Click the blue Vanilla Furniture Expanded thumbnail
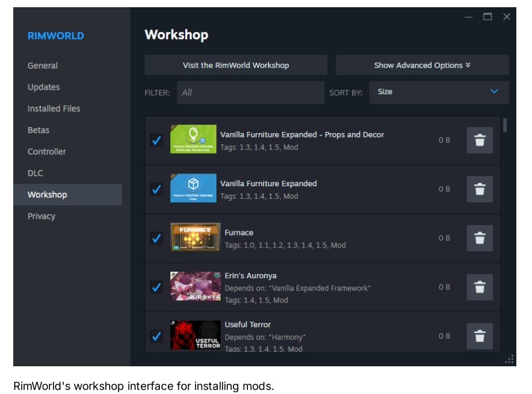 click(193, 188)
